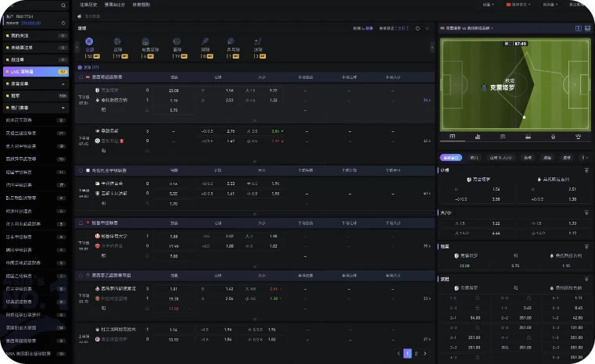This screenshot has height=364, width=595.
Task: Collapse list using chevron beside refresh icon
Action: pos(427,28)
